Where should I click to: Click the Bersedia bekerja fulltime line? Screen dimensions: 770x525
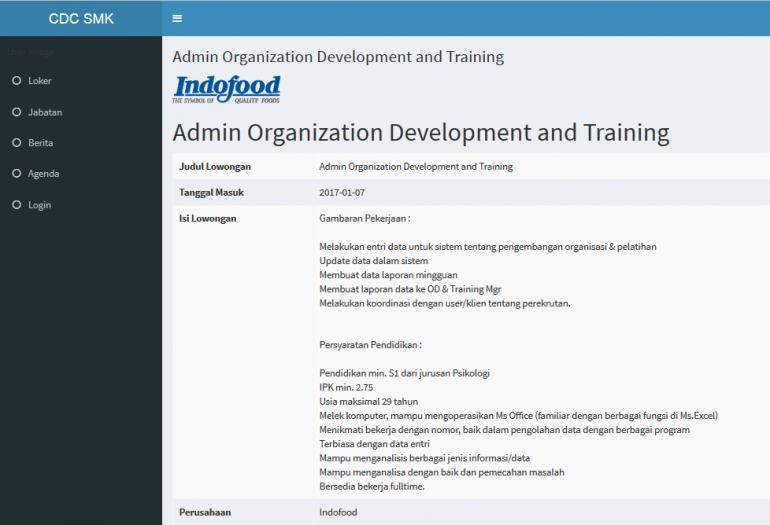tap(372, 487)
